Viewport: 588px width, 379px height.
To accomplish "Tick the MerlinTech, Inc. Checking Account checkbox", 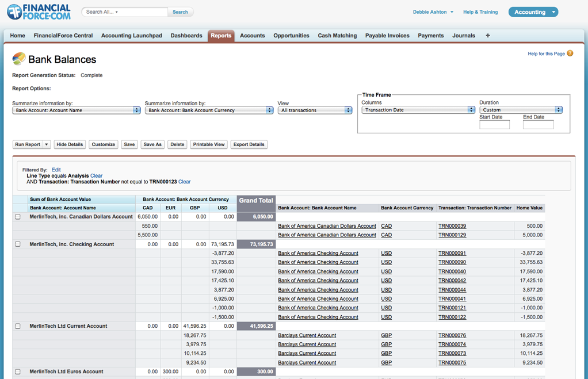I will tap(18, 244).
